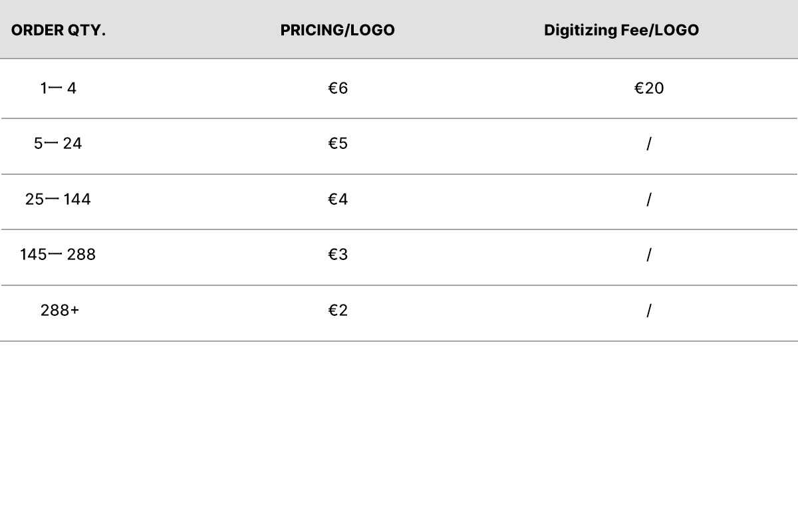Image resolution: width=798 pixels, height=532 pixels.
Task: Click the €3 price per logo
Action: [338, 255]
